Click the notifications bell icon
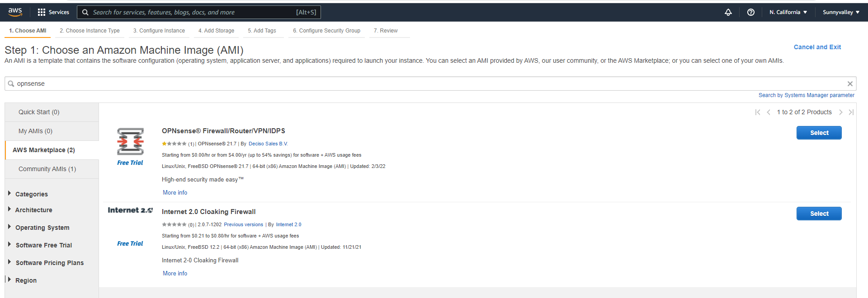 (728, 12)
